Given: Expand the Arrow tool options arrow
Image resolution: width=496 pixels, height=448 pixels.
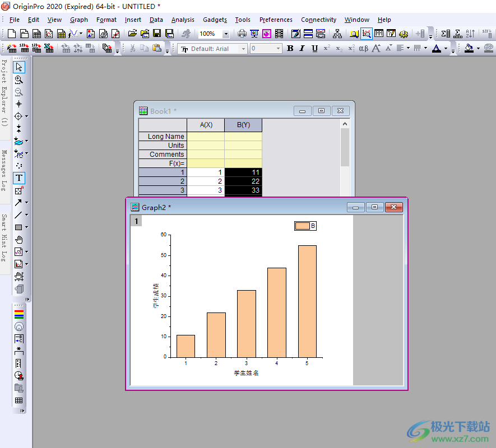Looking at the screenshot, I should (26, 202).
